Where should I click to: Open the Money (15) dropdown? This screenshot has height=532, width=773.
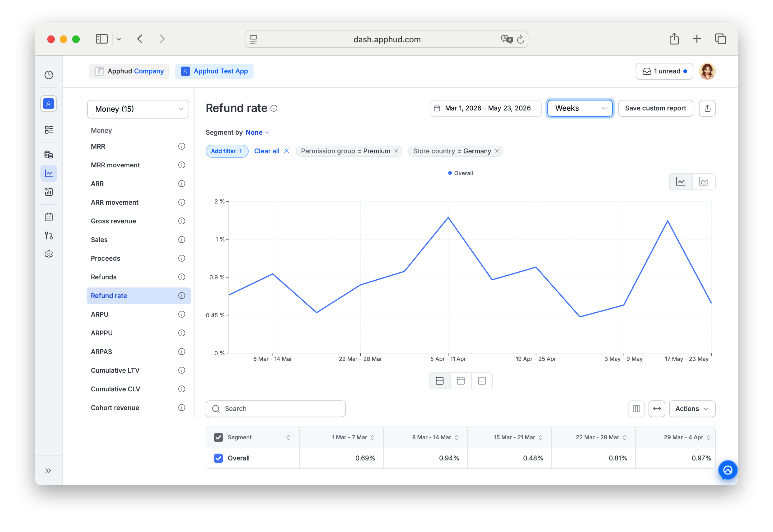(138, 109)
